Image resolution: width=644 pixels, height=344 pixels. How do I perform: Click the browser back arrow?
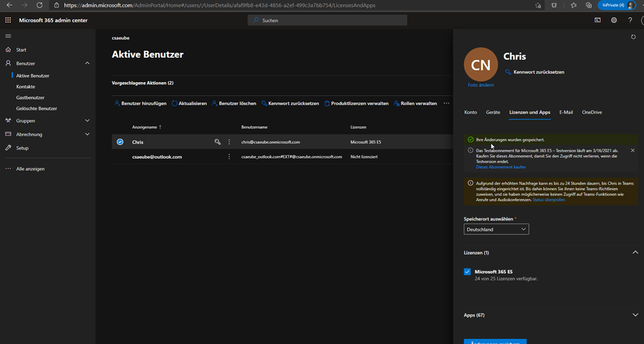point(9,5)
